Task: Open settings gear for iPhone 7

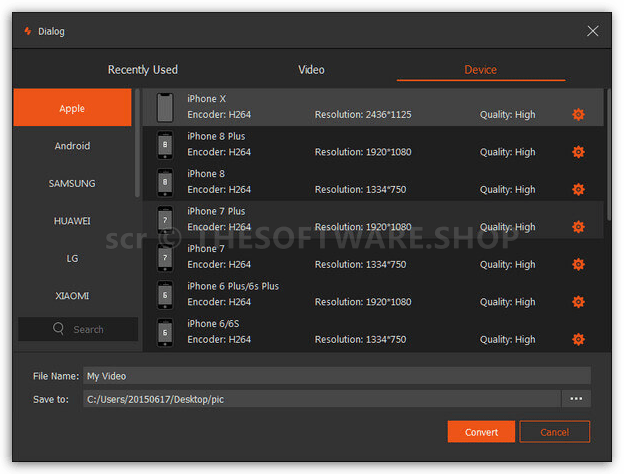Action: coord(578,264)
